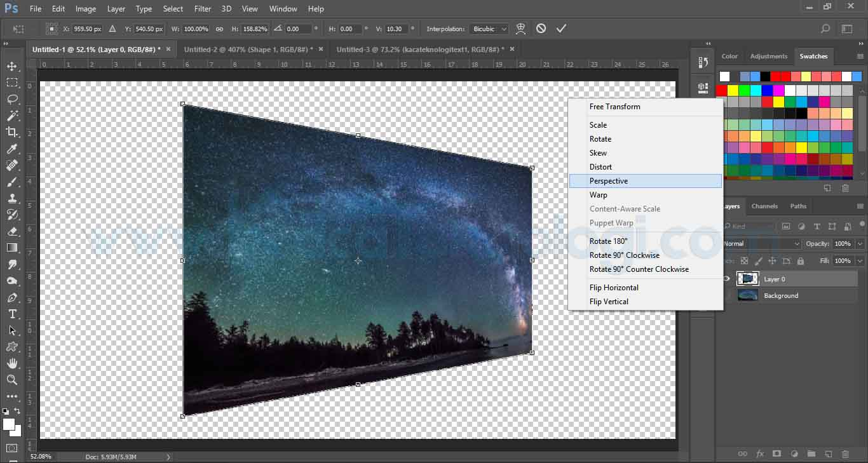
Task: Commit the transform with the checkmark
Action: (x=561, y=29)
